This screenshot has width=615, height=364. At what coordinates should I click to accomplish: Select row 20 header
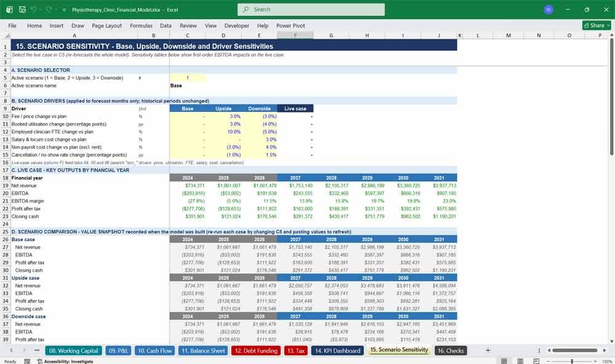6,193
